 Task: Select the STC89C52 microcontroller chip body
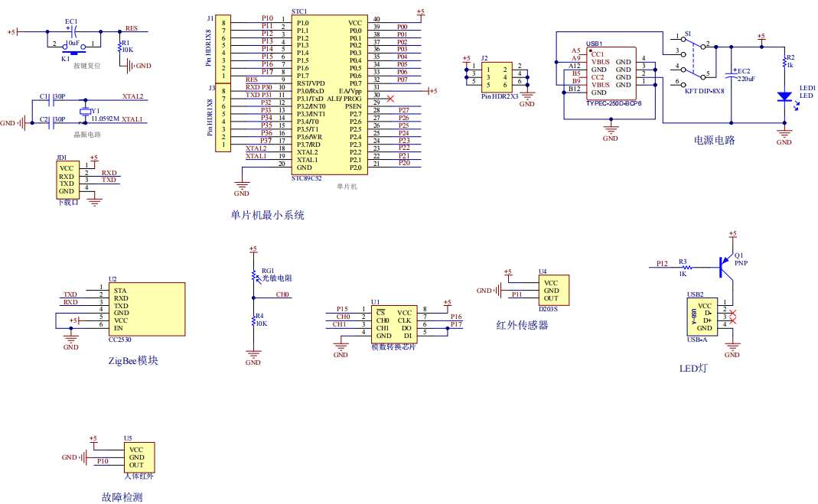click(x=330, y=95)
